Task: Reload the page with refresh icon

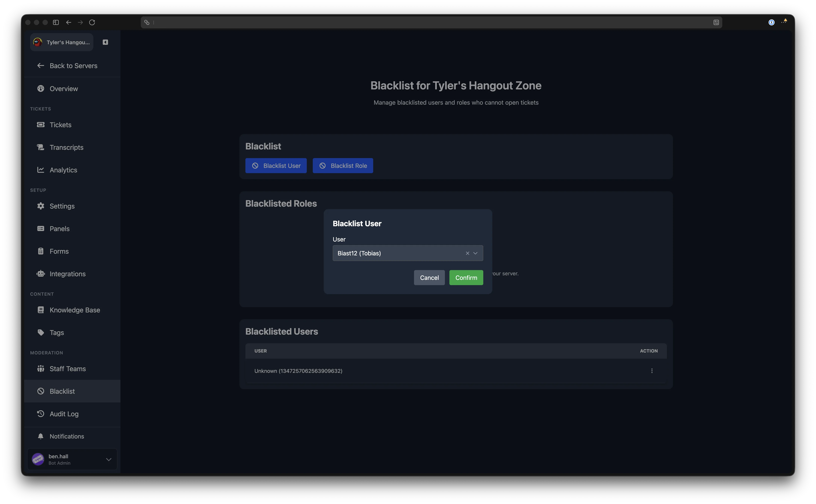Action: (x=92, y=22)
